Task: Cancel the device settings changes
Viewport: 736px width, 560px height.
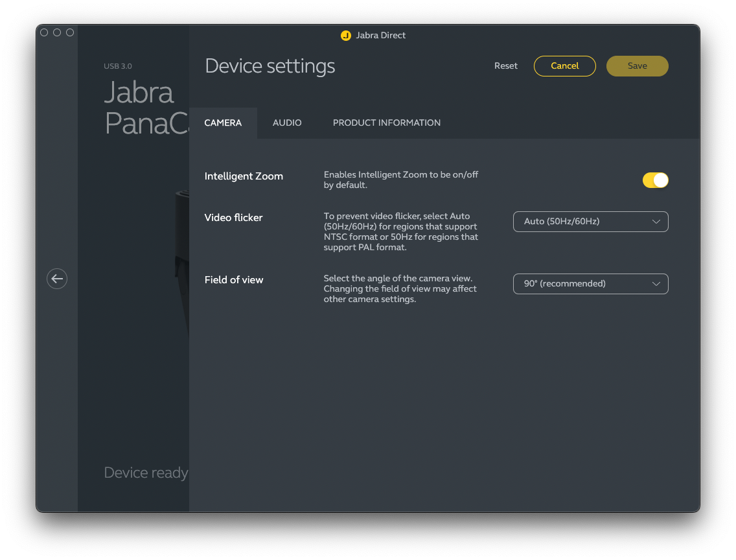Action: tap(565, 66)
